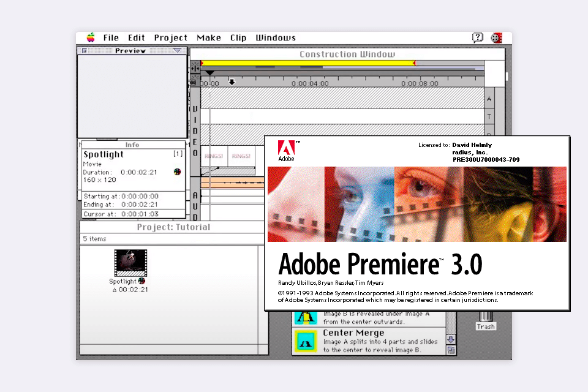Screen dimensions: 588x392
Task: Open the Clip menu
Action: coord(238,37)
